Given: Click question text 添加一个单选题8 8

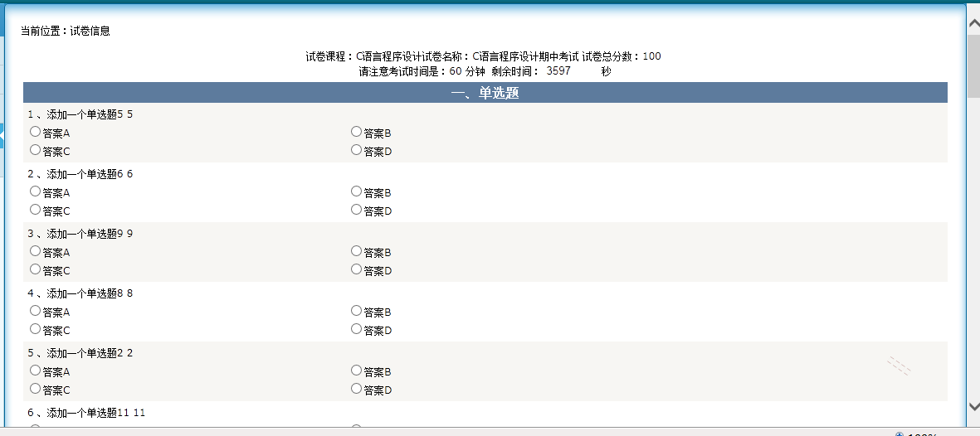Looking at the screenshot, I should [90, 293].
